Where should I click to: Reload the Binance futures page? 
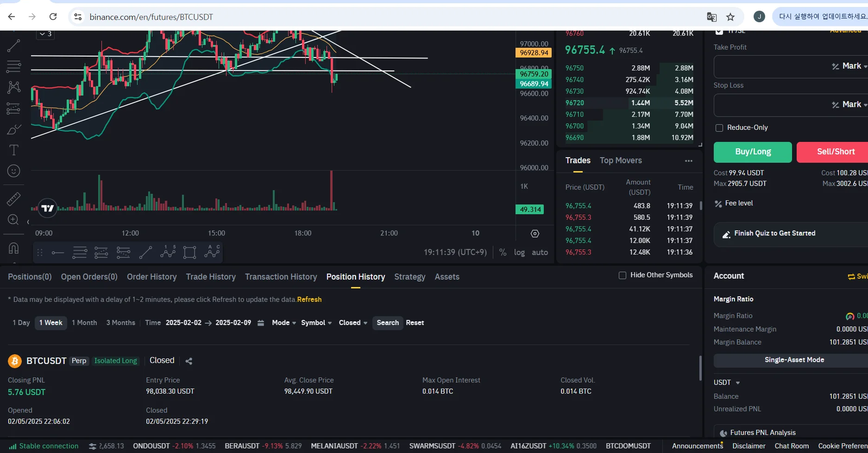(53, 17)
